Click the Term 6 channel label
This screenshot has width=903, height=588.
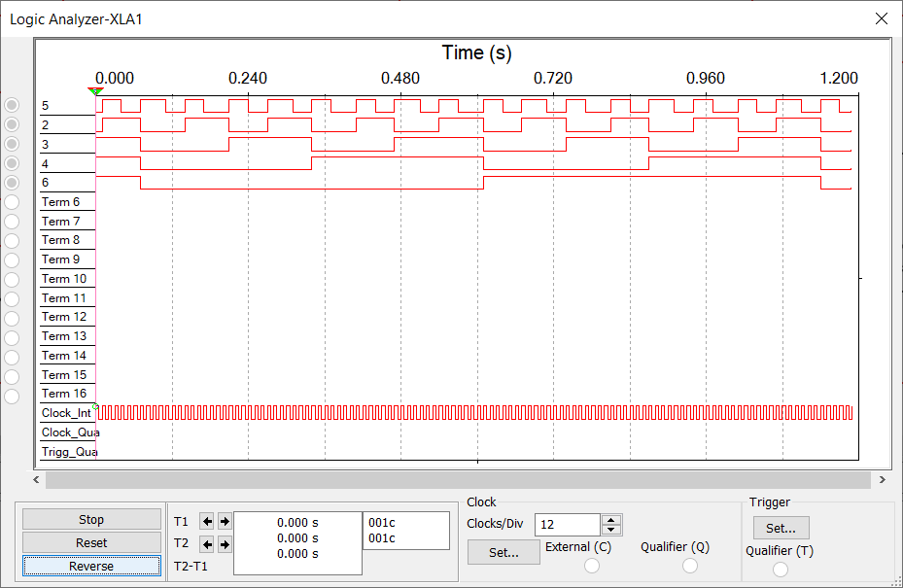(60, 202)
